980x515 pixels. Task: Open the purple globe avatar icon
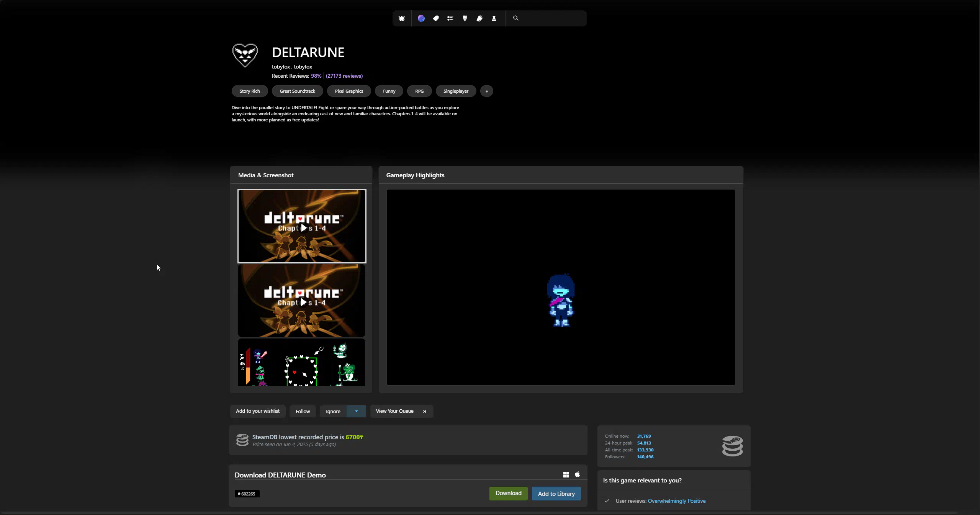421,18
